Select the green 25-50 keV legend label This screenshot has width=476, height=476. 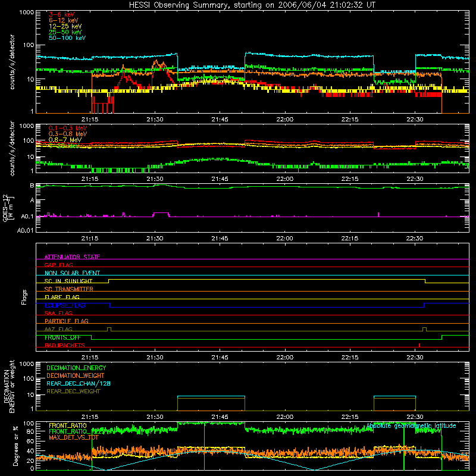(65, 32)
